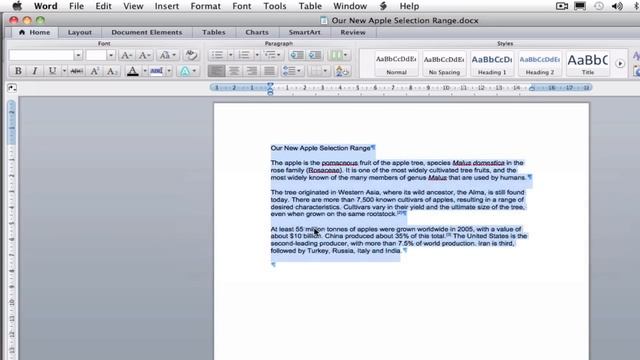Switch to the Tables ribbon tab
The height and width of the screenshot is (360, 640).
pos(213,32)
